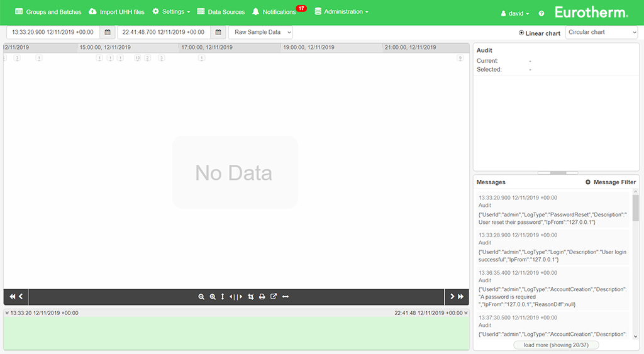Open the Circular chart dropdown

coord(601,32)
